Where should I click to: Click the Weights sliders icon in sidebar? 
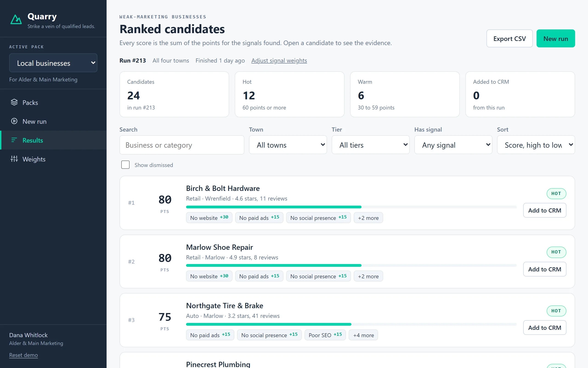point(14,159)
